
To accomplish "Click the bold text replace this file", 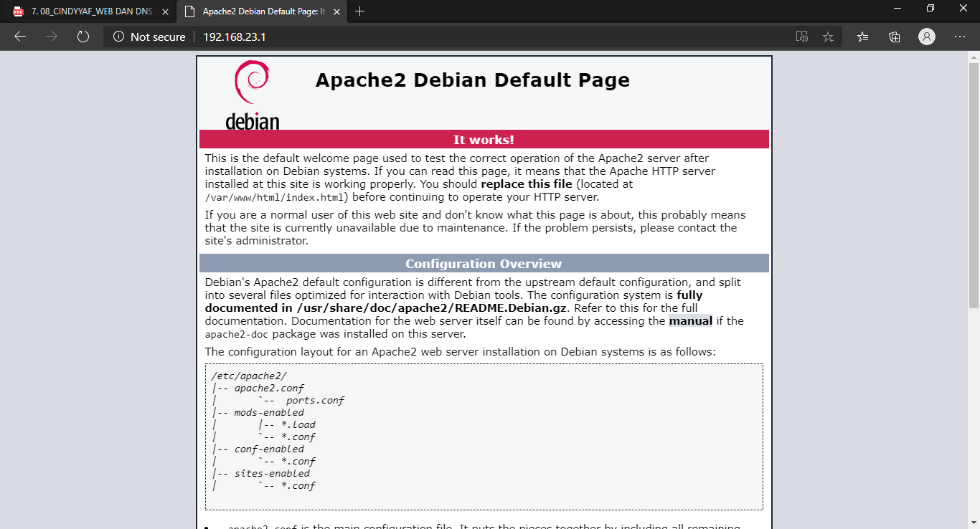I will pyautogui.click(x=527, y=184).
